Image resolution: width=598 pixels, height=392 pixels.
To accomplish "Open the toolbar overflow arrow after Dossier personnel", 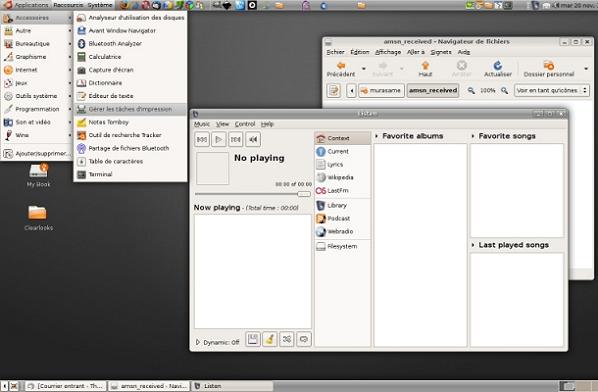I will tap(586, 69).
